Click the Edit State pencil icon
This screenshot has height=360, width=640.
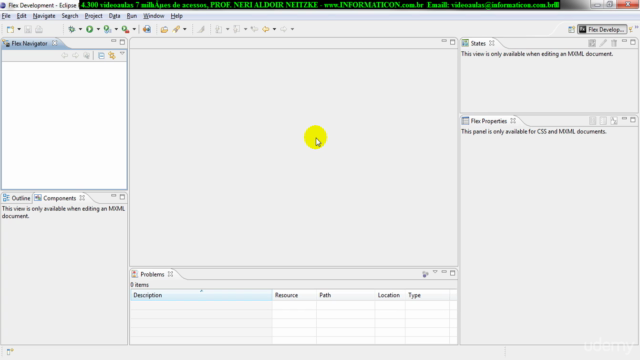603,43
